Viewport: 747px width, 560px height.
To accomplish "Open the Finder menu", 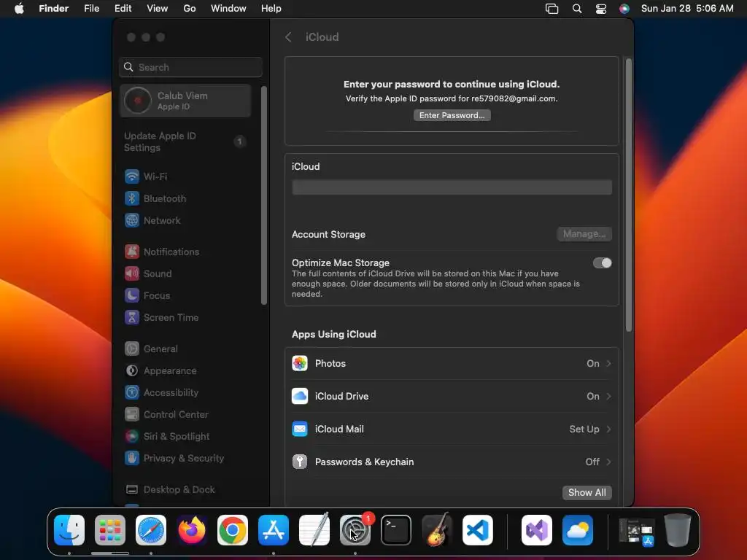I will (x=54, y=9).
